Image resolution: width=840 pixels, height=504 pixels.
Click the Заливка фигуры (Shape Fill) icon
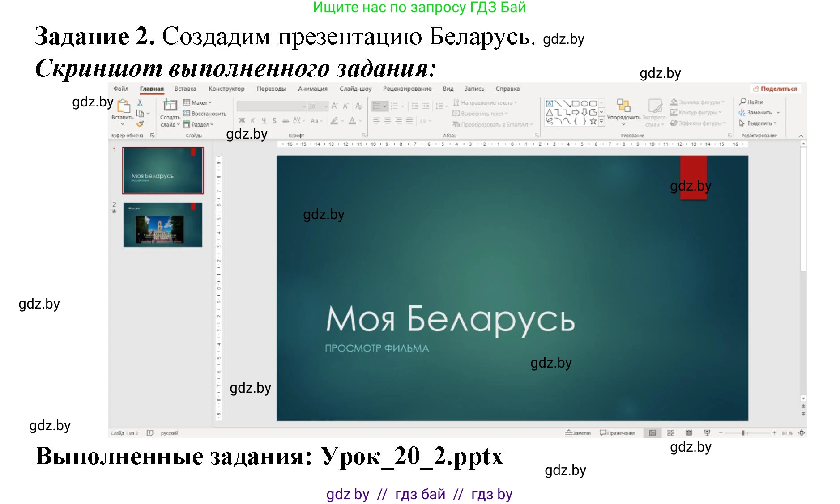coord(674,102)
